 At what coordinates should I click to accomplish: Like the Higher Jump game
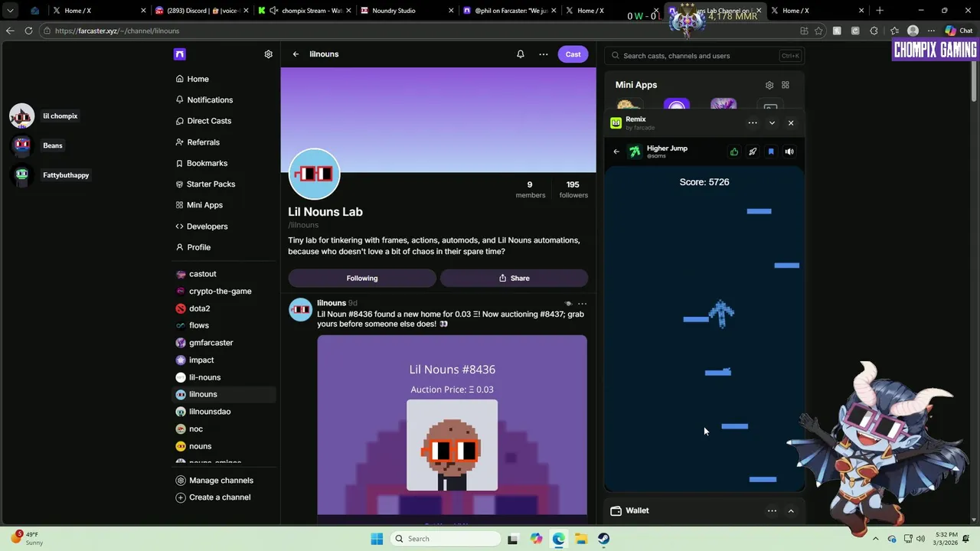pos(734,152)
